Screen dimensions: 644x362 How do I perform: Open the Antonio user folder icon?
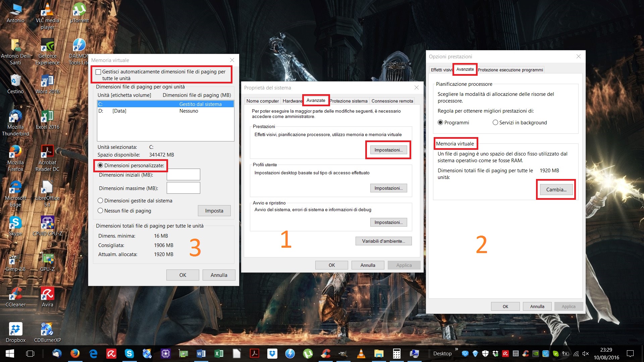click(15, 13)
